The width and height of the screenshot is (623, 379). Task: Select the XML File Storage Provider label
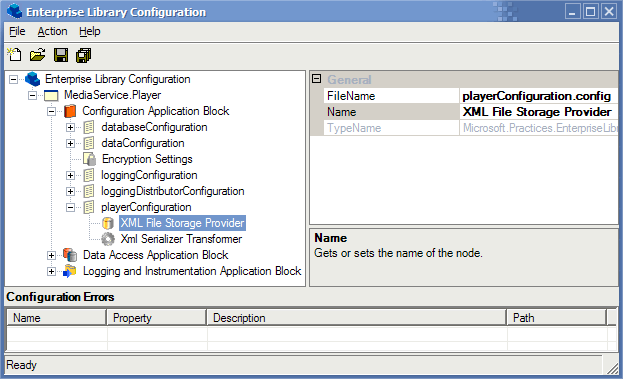click(x=182, y=223)
